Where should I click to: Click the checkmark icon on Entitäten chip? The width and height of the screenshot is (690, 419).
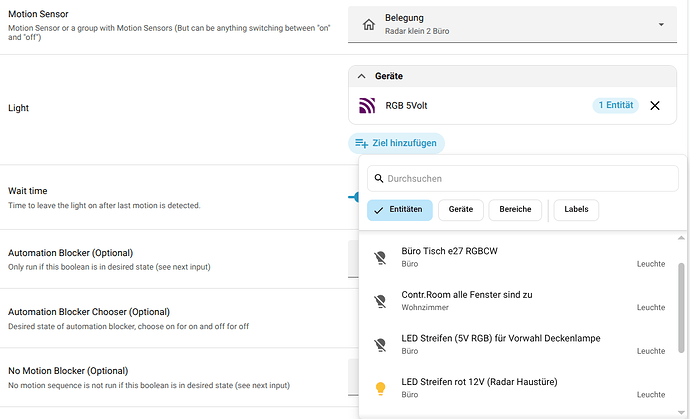(378, 210)
